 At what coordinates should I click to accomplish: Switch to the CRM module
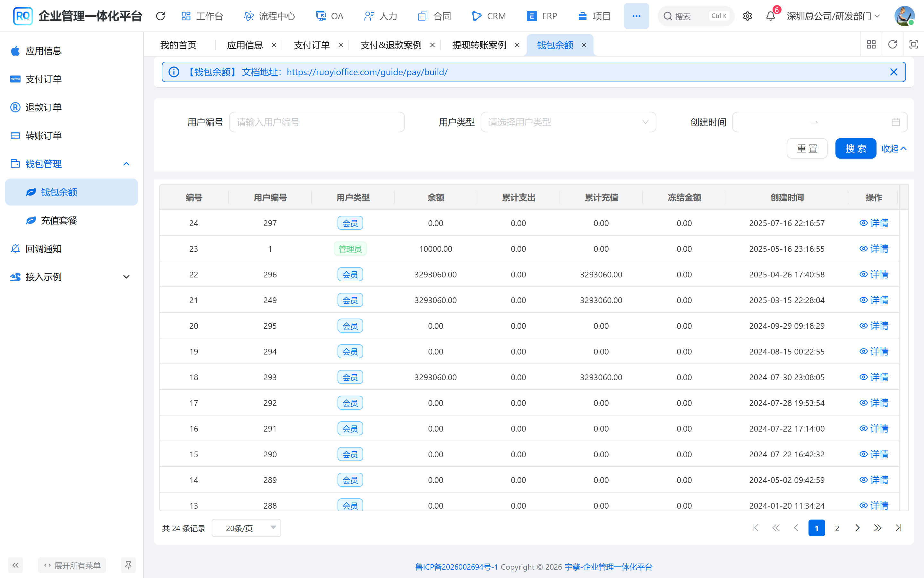489,16
